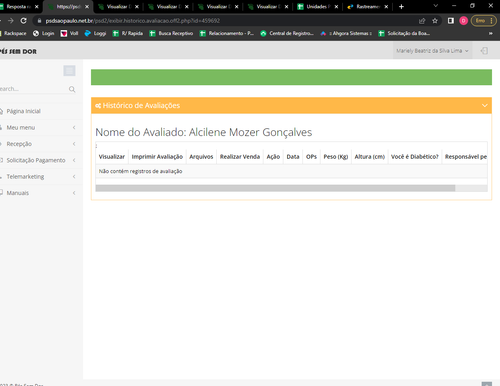Switch to the Resposta tab
The image size is (500, 386).
click(x=19, y=7)
